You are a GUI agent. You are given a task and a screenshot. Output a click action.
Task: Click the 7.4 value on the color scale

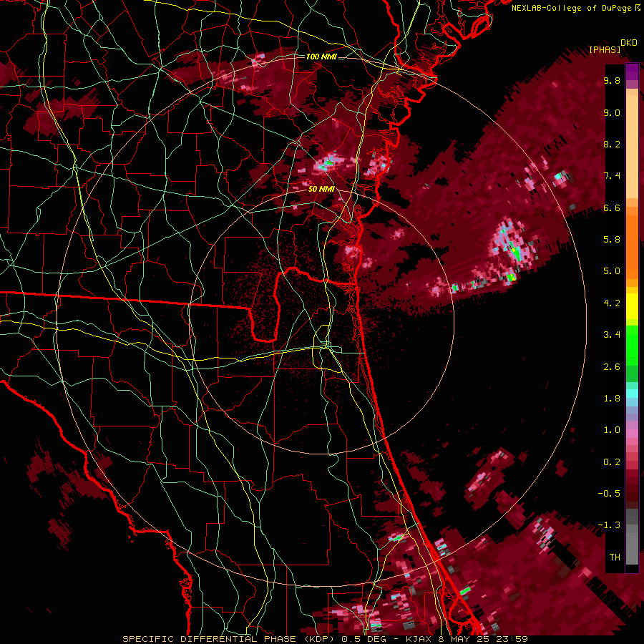click(x=612, y=176)
